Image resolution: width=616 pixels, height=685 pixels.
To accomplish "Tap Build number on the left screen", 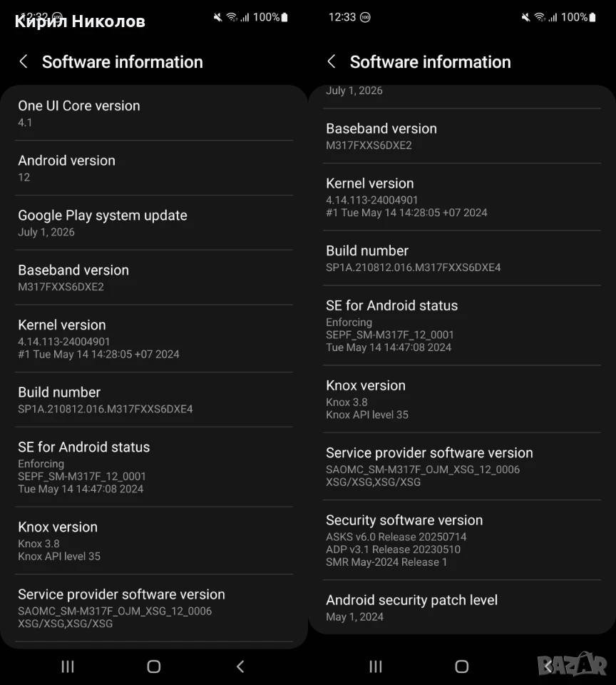I will tap(154, 400).
